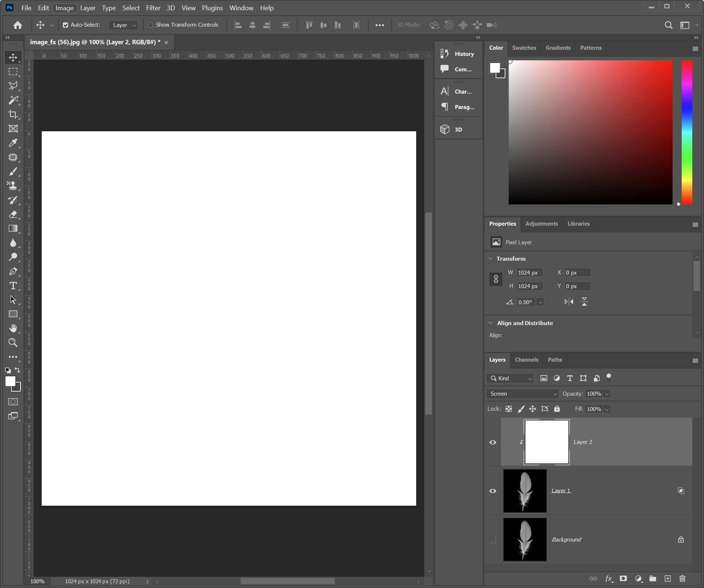Open the Filter menu

pos(153,8)
